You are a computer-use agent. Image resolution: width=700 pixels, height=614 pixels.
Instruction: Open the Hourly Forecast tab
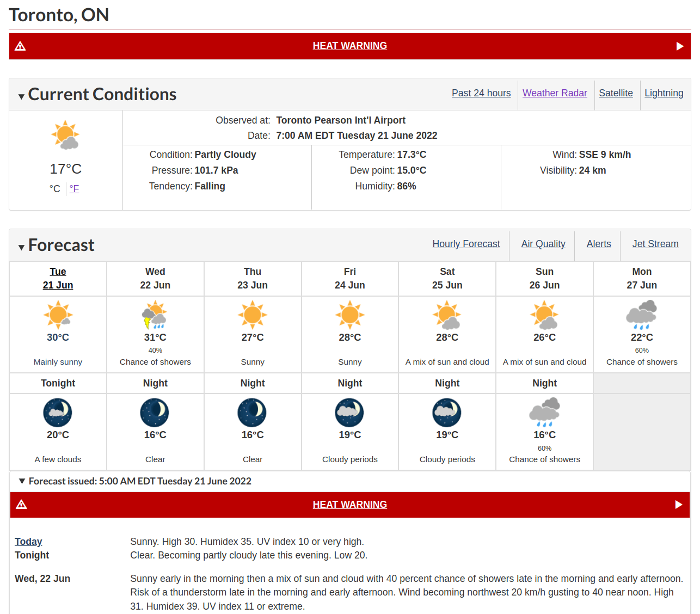click(466, 244)
